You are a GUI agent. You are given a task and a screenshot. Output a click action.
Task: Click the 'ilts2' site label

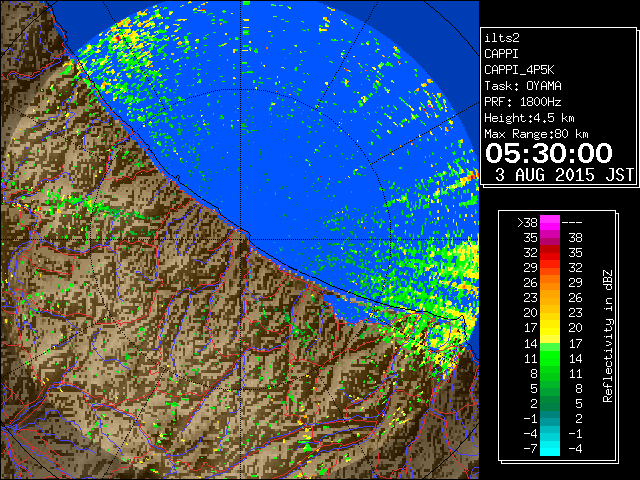(502, 38)
